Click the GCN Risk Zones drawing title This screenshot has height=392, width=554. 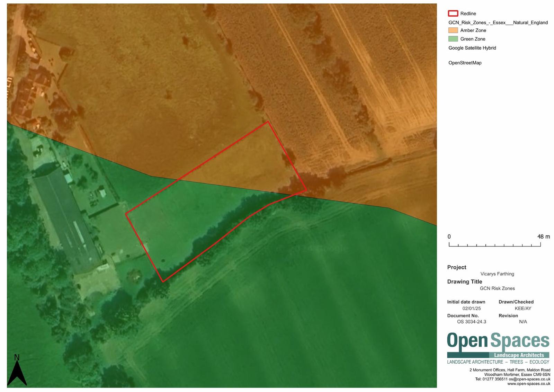pyautogui.click(x=497, y=288)
